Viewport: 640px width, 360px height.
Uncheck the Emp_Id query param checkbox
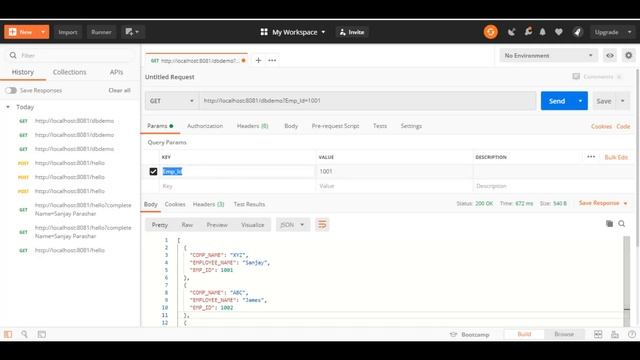(x=153, y=171)
